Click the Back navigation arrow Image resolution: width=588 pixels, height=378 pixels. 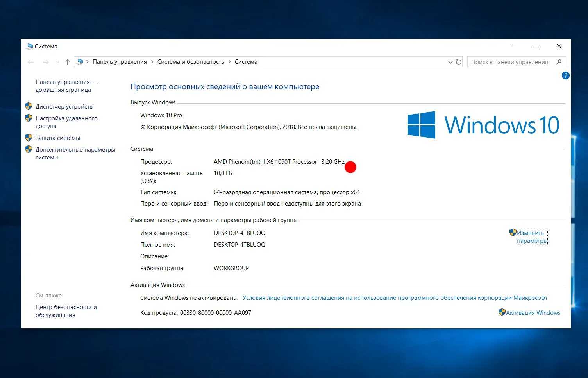[31, 62]
